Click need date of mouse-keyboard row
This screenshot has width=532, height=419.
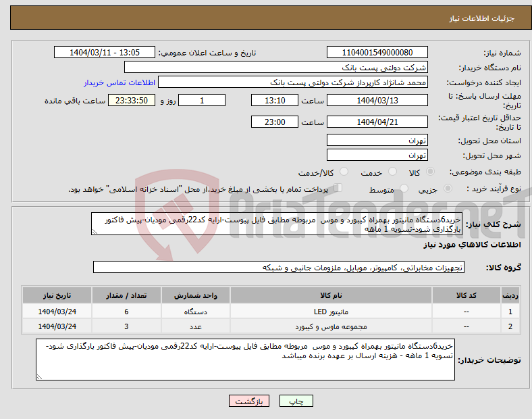tap(57, 326)
